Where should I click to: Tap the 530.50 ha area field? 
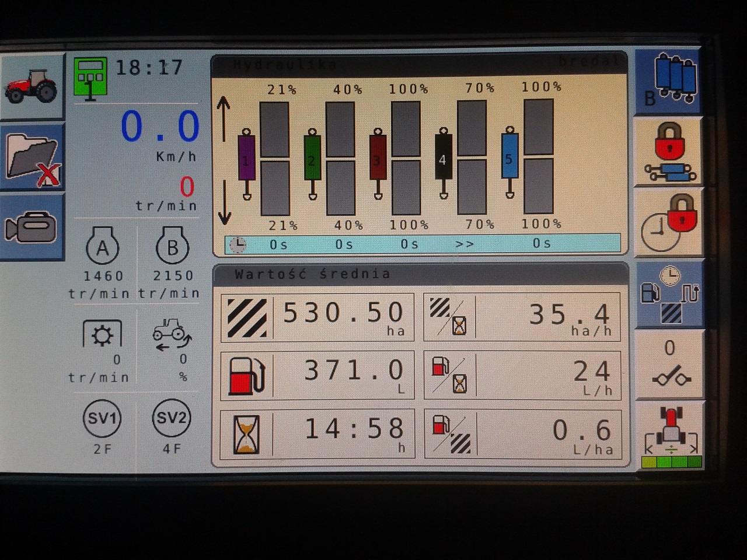coord(317,317)
